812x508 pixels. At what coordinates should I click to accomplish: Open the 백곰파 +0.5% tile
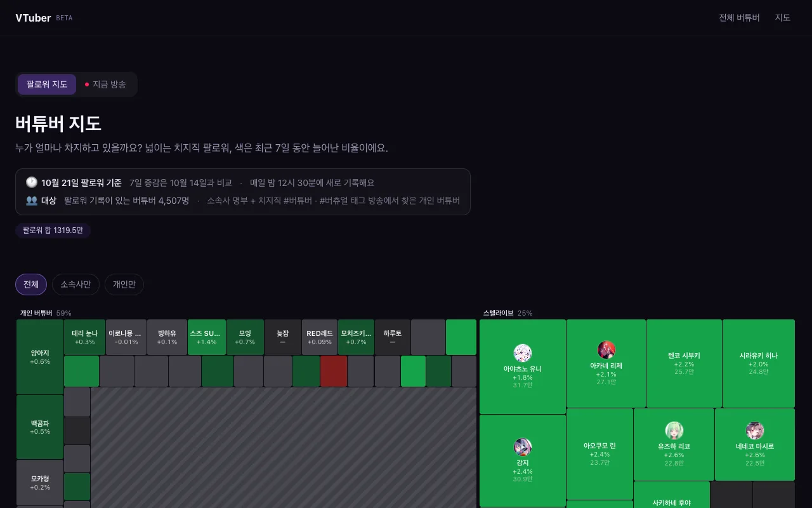40,427
